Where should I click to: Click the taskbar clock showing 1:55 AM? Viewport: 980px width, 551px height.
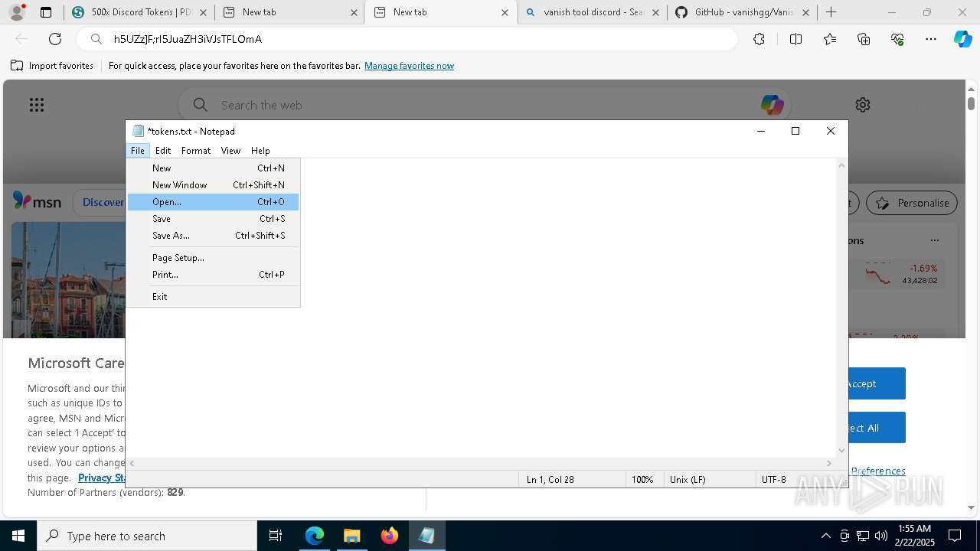913,536
